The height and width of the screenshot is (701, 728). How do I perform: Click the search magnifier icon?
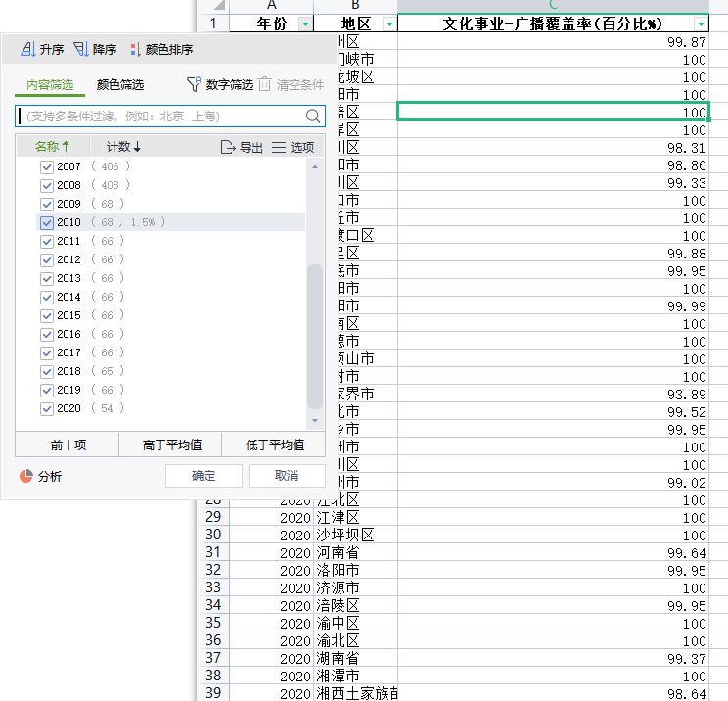pyautogui.click(x=313, y=116)
